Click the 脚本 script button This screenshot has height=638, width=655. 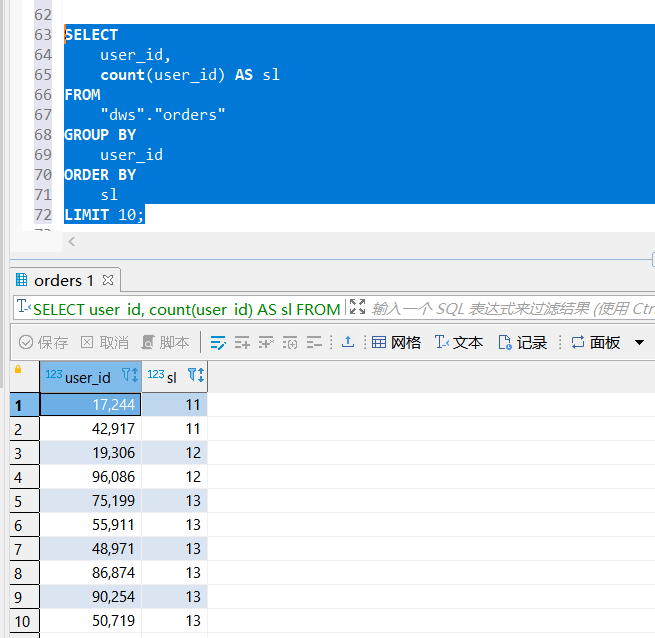165,342
